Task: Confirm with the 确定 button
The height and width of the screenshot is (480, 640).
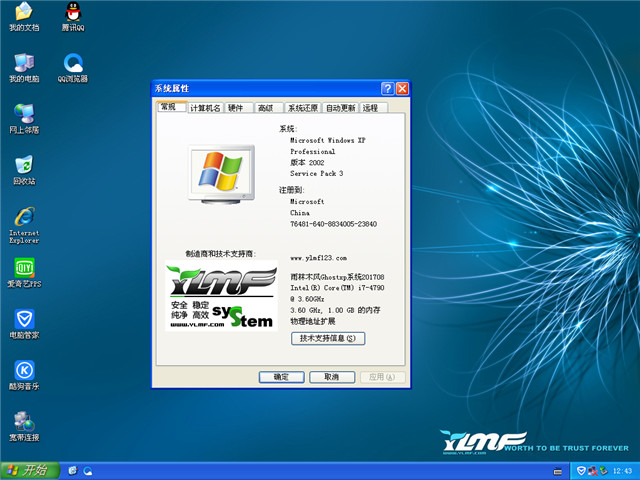Action: [x=281, y=377]
